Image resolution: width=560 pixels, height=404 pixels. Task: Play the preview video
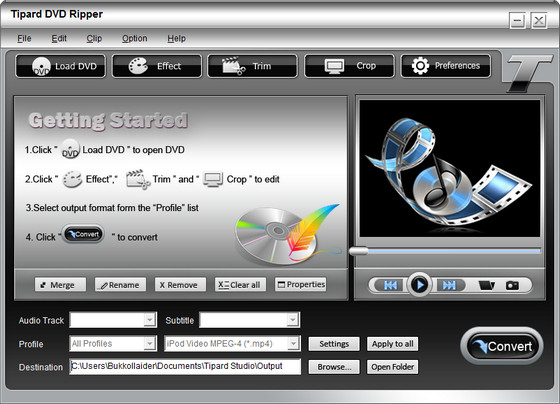420,285
